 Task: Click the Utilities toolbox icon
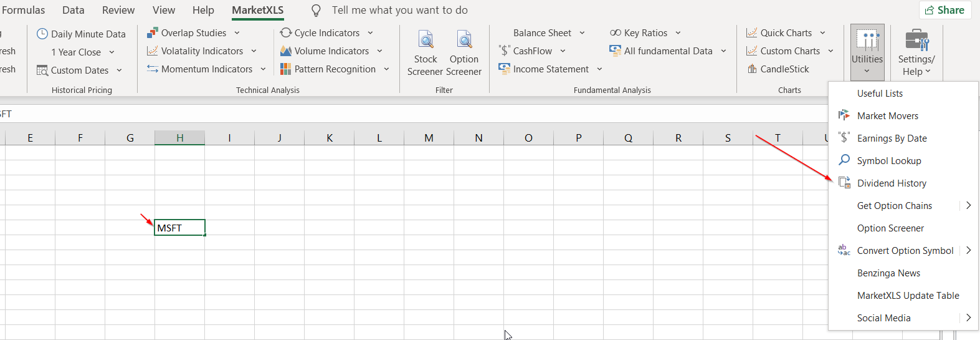(x=867, y=40)
